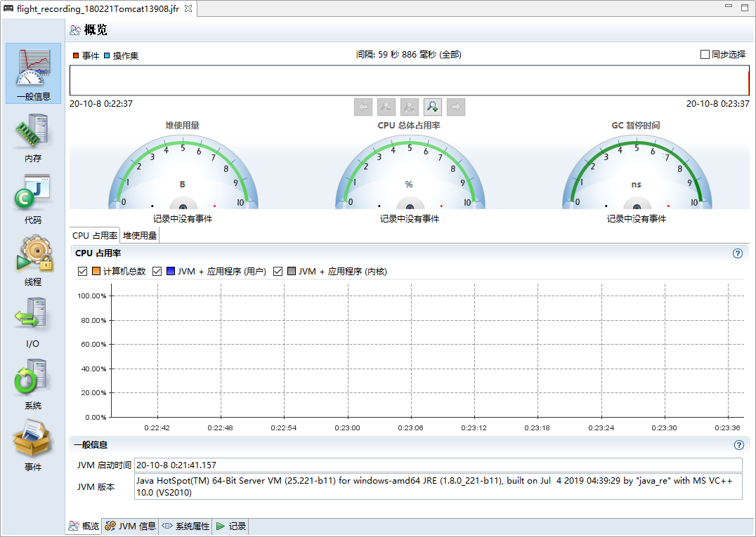Uncheck the 计算机总数 series checkbox
Screen dimensions: 756x537
pos(83,272)
